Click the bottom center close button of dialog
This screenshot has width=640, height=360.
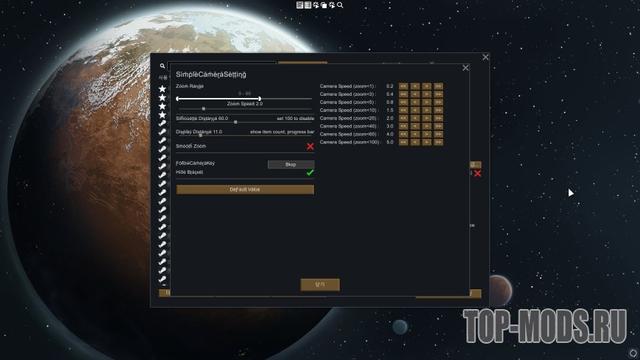pyautogui.click(x=320, y=284)
